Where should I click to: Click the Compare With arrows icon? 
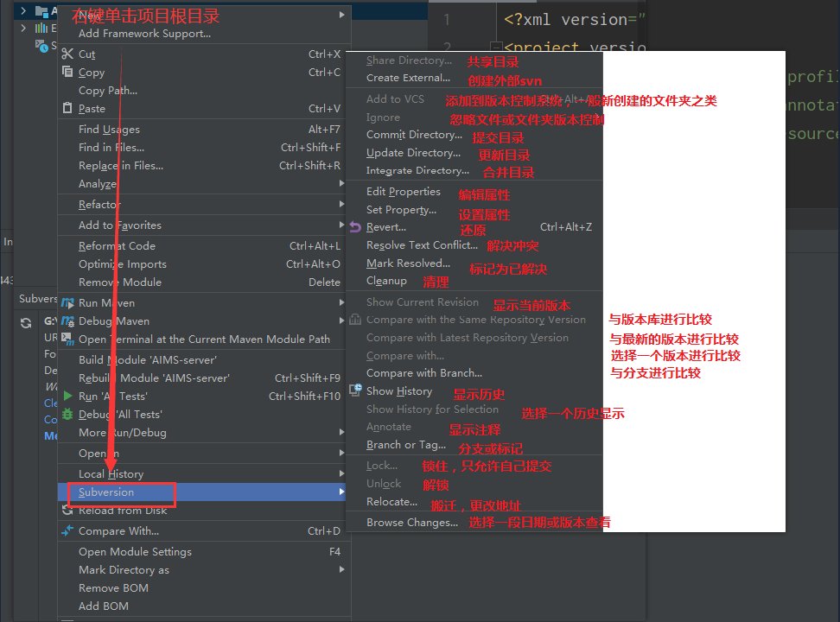[67, 531]
